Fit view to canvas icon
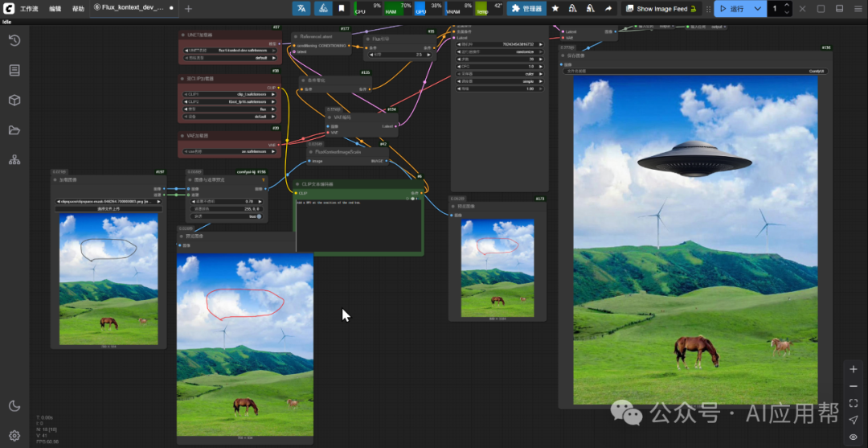This screenshot has width=868, height=448. pos(853,403)
